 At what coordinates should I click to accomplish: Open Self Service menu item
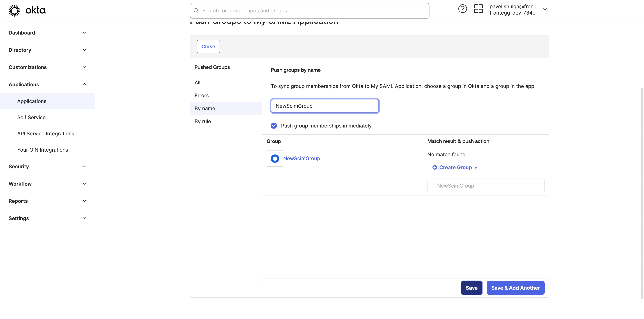click(x=47, y=117)
